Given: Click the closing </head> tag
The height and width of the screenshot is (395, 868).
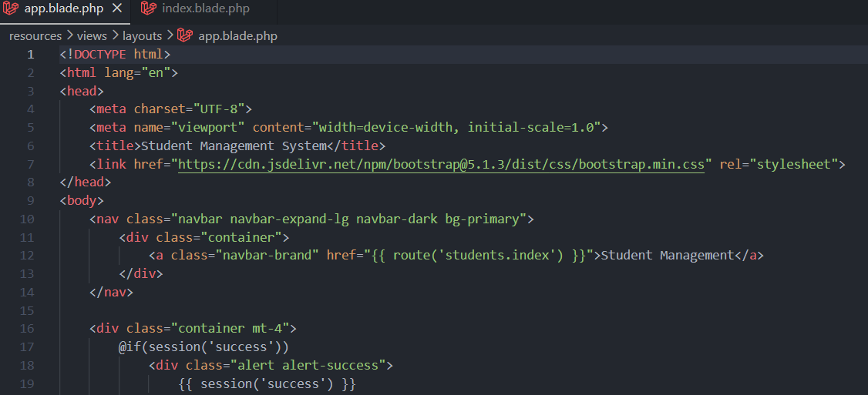Looking at the screenshot, I should (x=86, y=182).
